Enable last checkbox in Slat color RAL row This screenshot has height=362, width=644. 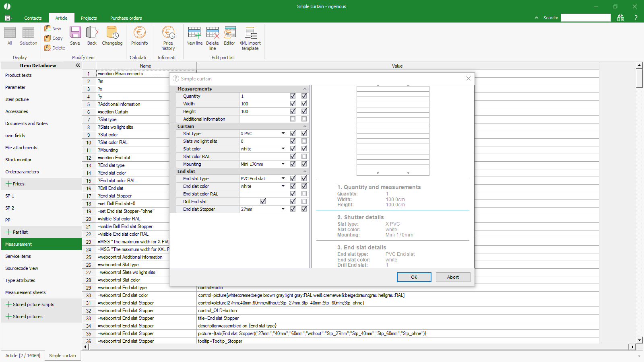(304, 156)
